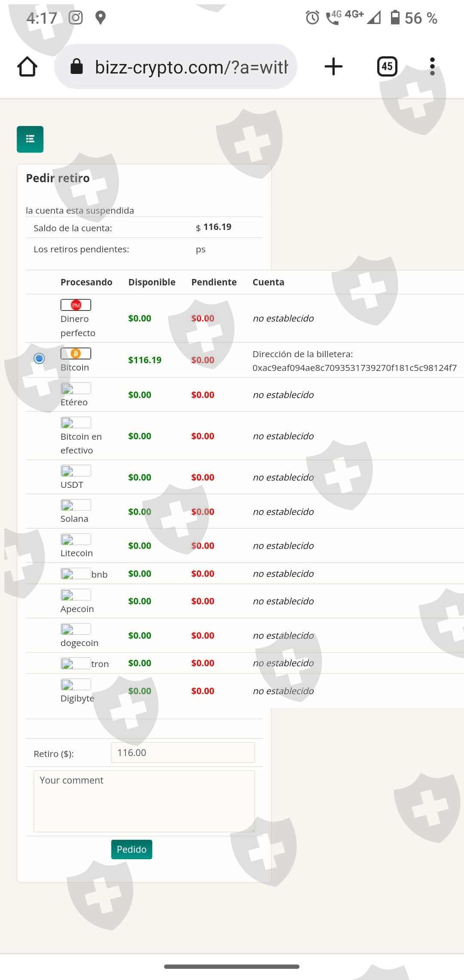Viewport: 464px width, 980px height.
Task: Tap the Dinero perfecto label
Action: pos(78,326)
